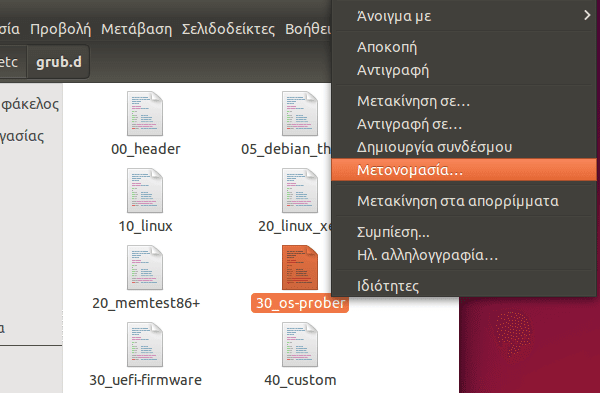Viewport: 600px width, 393px height.
Task: Open the Άνοιγμα με context menu entry
Action: [x=464, y=16]
